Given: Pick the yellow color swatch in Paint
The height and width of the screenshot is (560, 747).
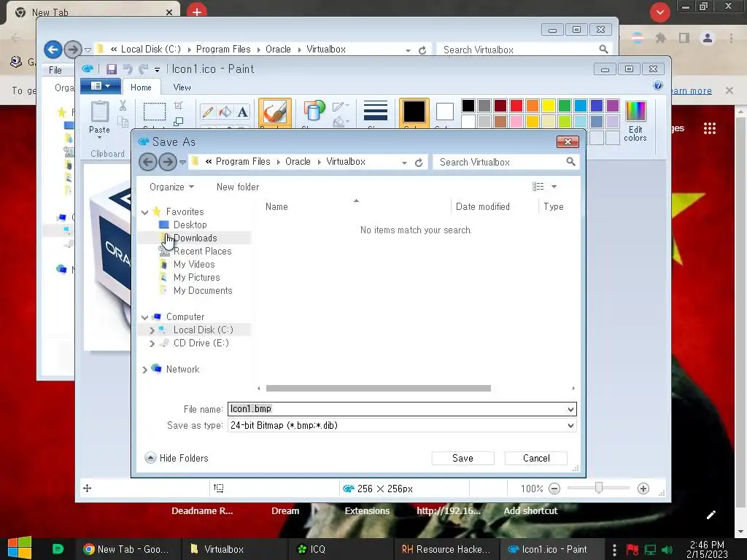Looking at the screenshot, I should click(x=549, y=106).
